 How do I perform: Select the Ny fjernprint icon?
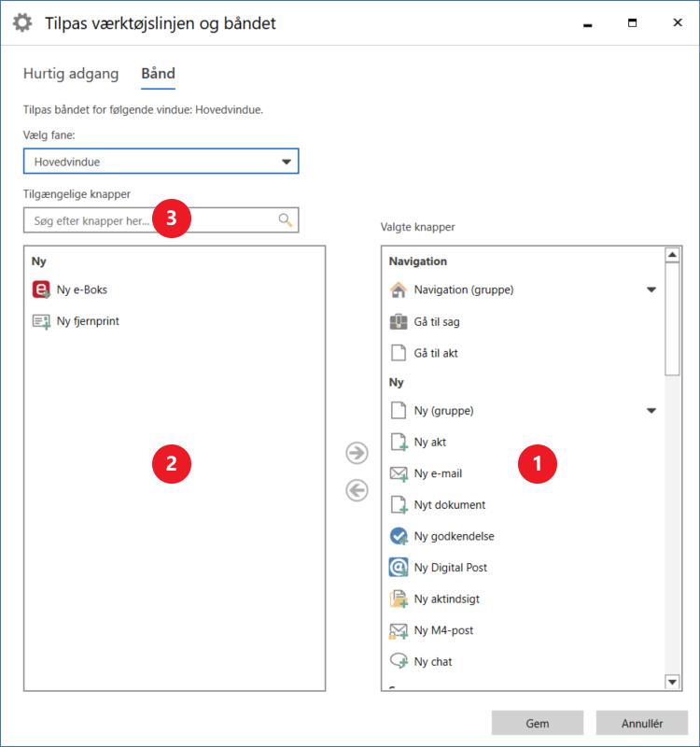[41, 321]
